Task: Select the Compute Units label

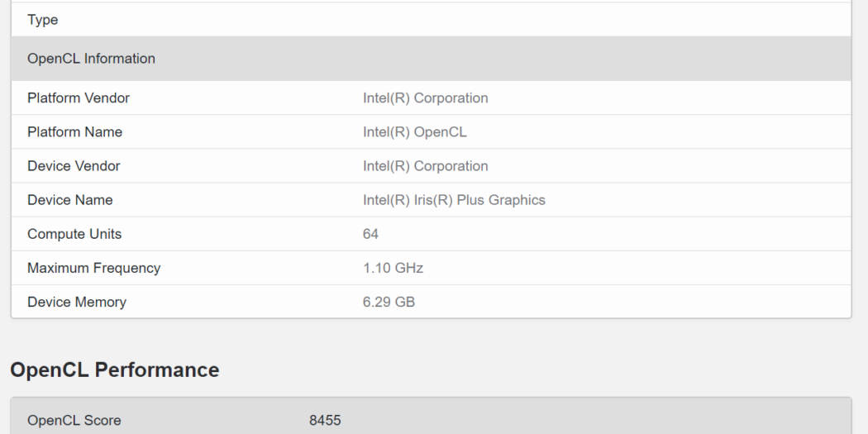Action: 74,234
